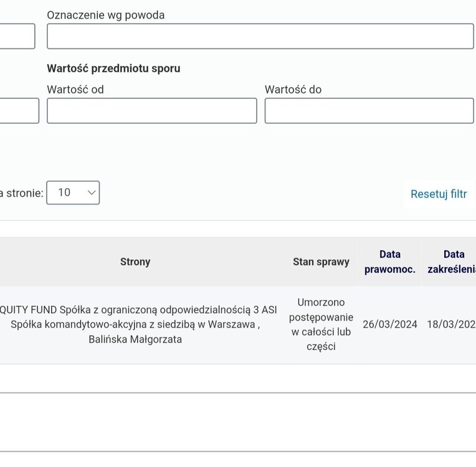Click the 26/03/2024 date cell
The image size is (476, 467).
[390, 324]
